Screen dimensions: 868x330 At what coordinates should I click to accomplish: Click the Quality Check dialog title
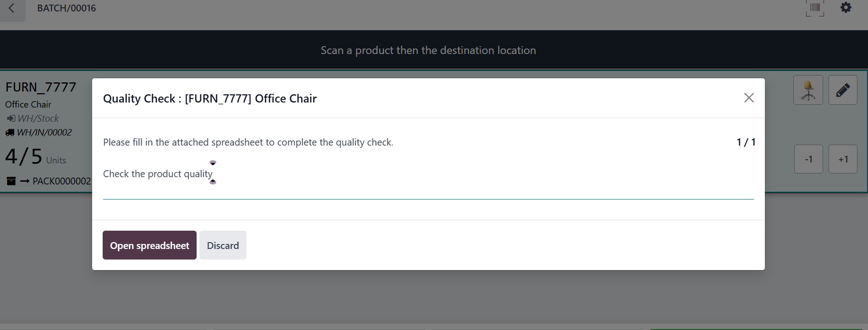click(x=209, y=98)
